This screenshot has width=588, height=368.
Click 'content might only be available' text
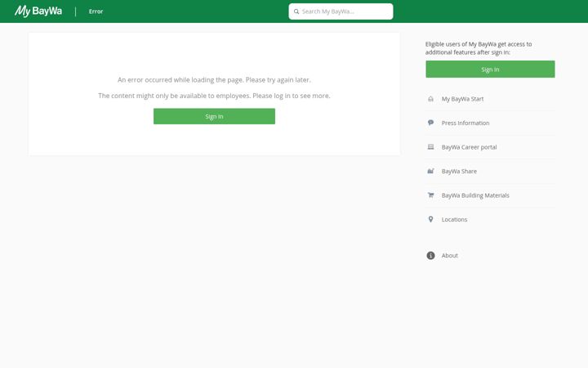click(x=214, y=96)
